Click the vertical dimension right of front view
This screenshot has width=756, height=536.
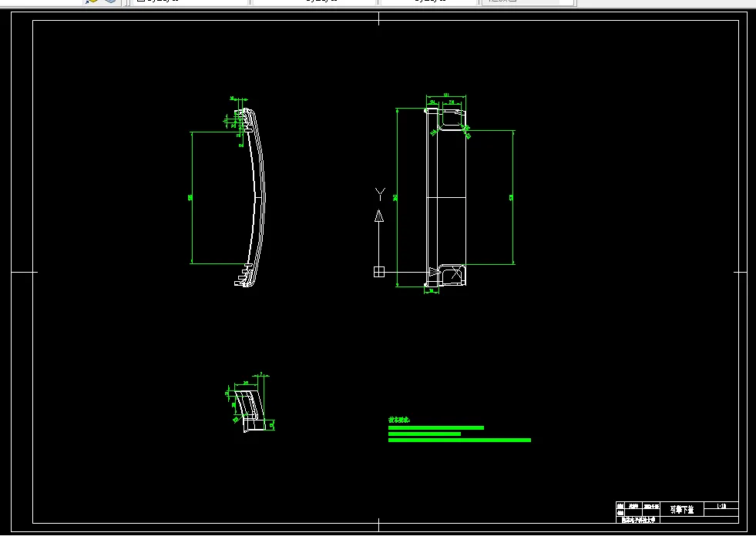tap(512, 198)
